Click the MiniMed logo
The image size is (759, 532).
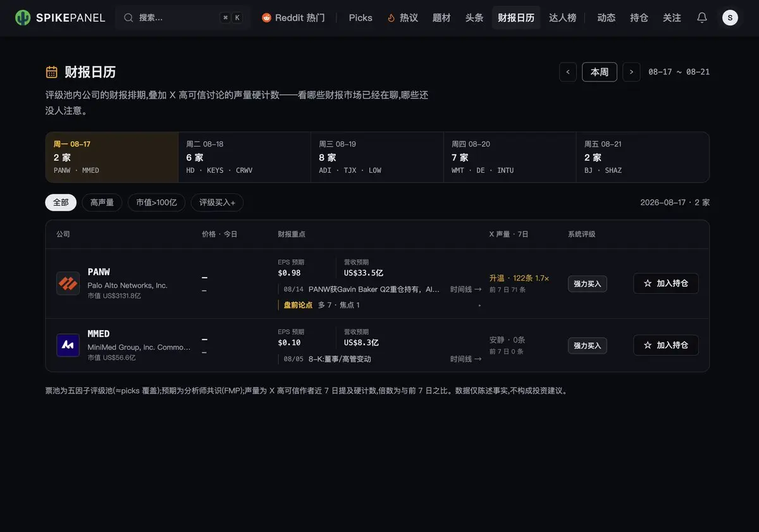(68, 345)
